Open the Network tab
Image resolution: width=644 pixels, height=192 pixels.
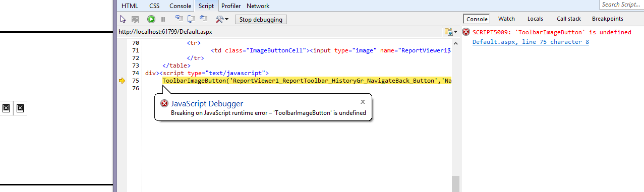click(258, 6)
